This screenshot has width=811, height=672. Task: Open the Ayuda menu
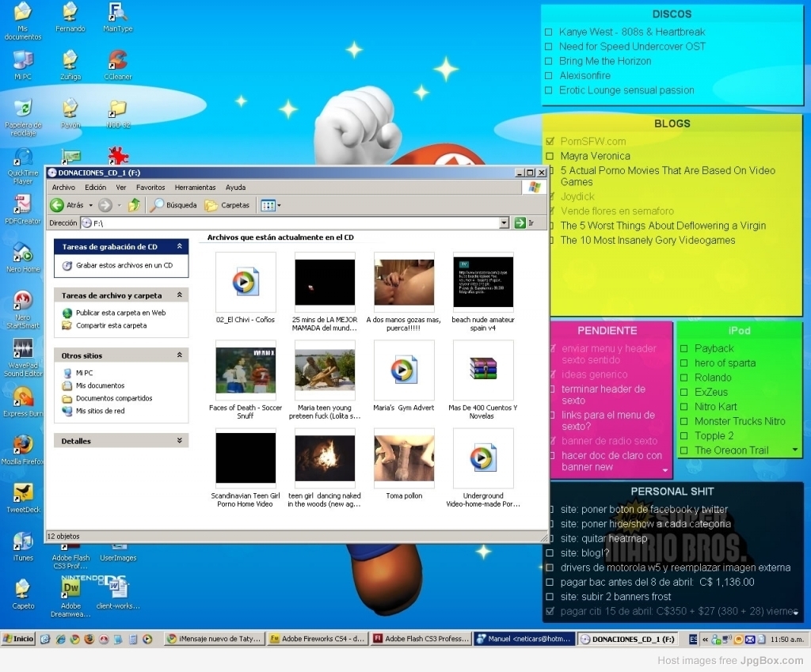(235, 187)
